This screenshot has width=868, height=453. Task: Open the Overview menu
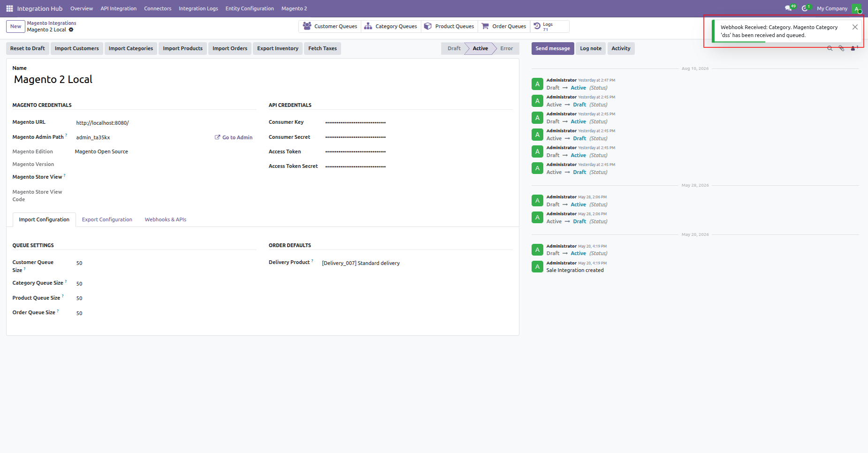[x=82, y=8]
